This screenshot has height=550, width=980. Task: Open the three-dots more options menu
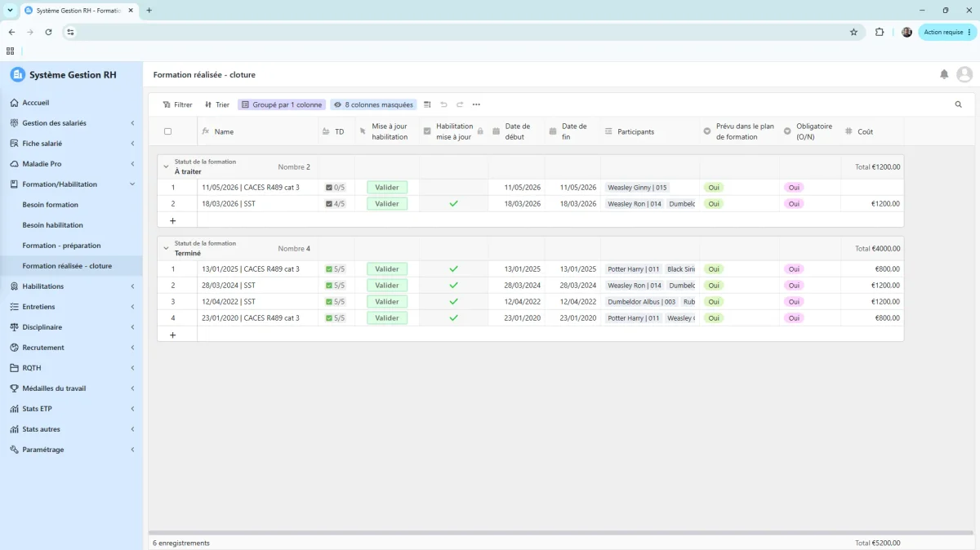point(476,104)
